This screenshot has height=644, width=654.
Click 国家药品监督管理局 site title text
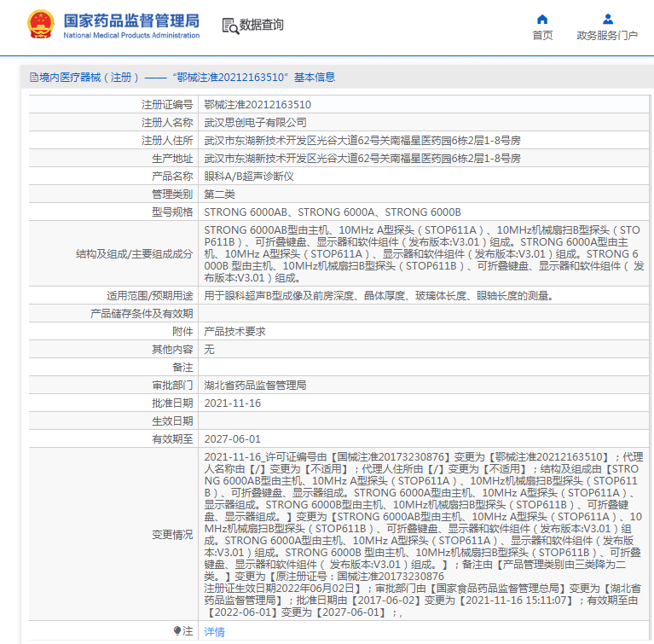pos(131,20)
